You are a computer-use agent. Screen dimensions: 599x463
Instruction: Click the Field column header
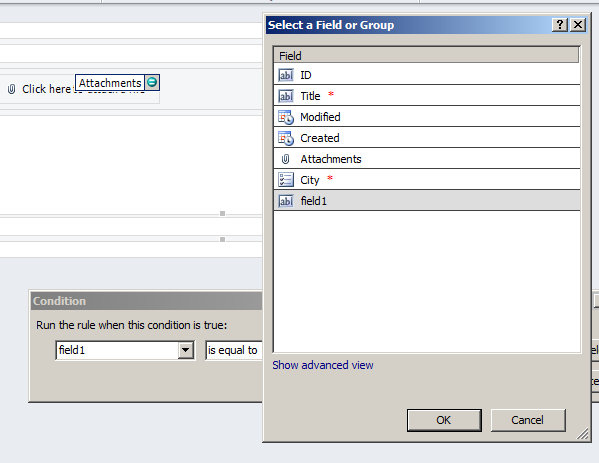426,55
